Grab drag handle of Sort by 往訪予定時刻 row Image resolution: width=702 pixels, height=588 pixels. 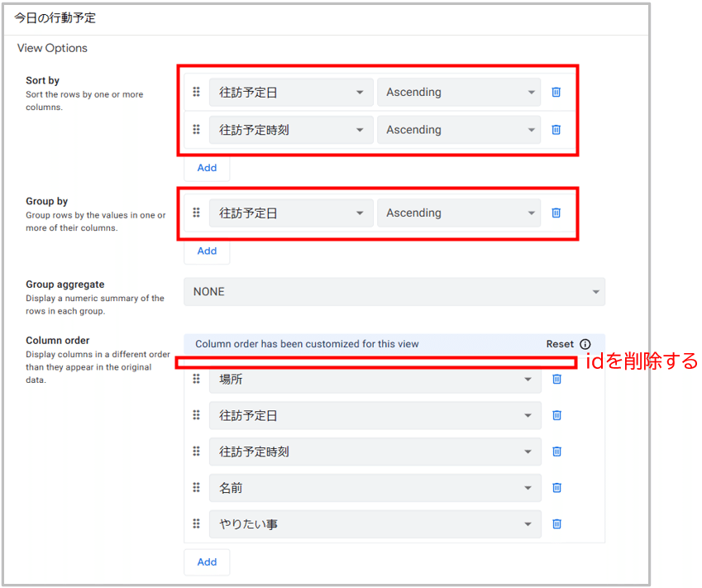[196, 129]
